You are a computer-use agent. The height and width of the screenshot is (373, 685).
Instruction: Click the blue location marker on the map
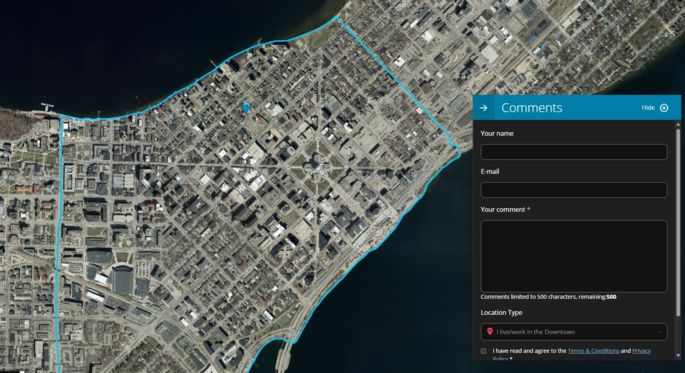point(246,107)
